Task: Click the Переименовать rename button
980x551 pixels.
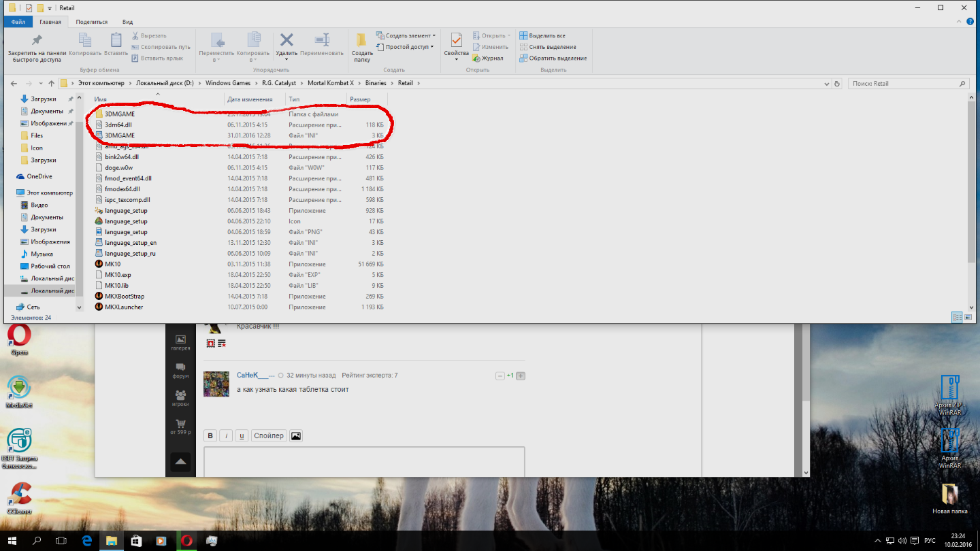Action: tap(322, 45)
